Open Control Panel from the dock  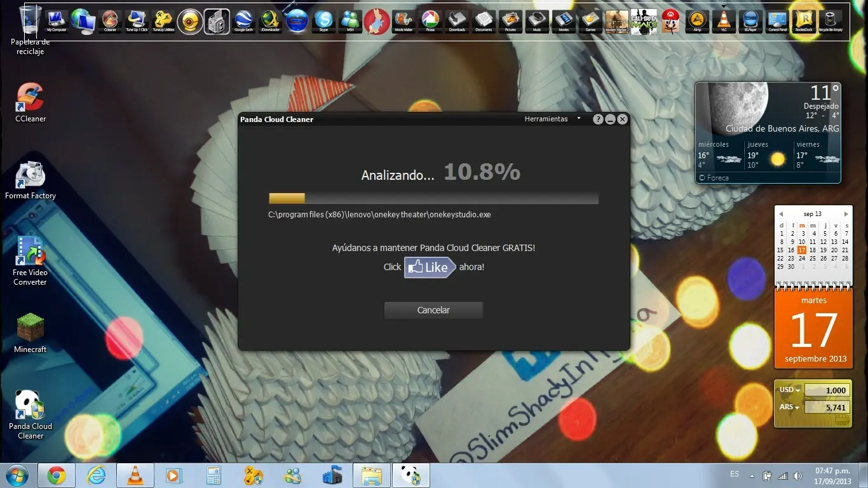[x=777, y=21]
